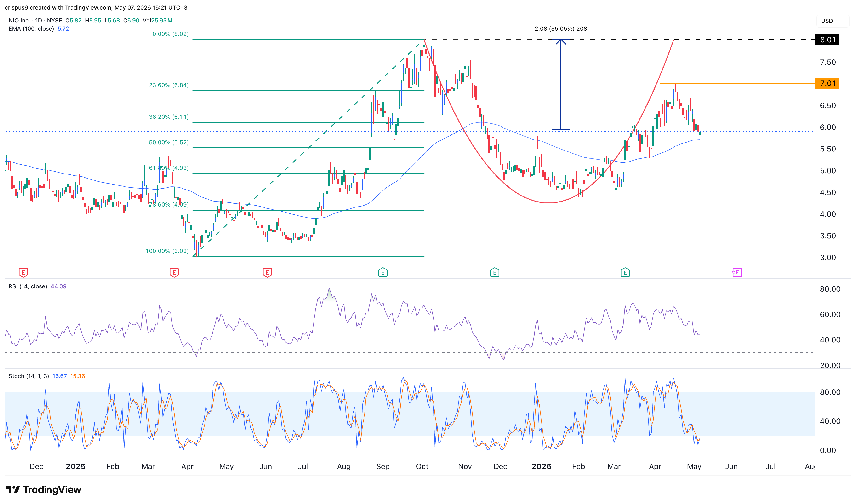Click the green earnings marker in late November 2025

click(x=495, y=272)
